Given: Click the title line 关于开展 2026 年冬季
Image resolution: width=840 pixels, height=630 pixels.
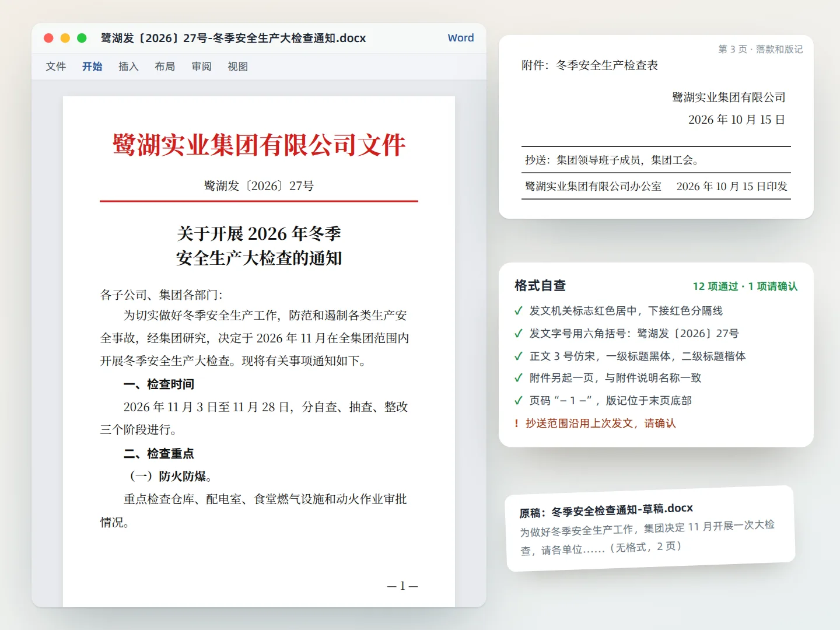Looking at the screenshot, I should [x=259, y=233].
